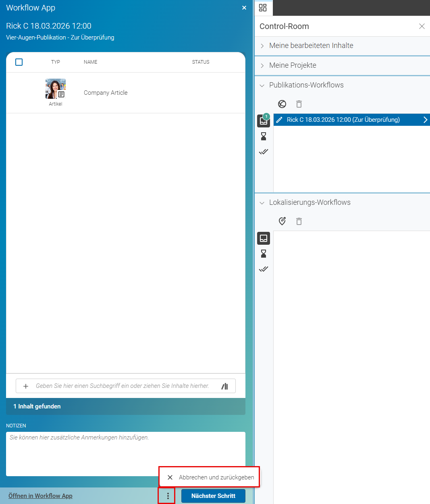Start new localization workflow icon
430x504 pixels.
[x=282, y=221]
